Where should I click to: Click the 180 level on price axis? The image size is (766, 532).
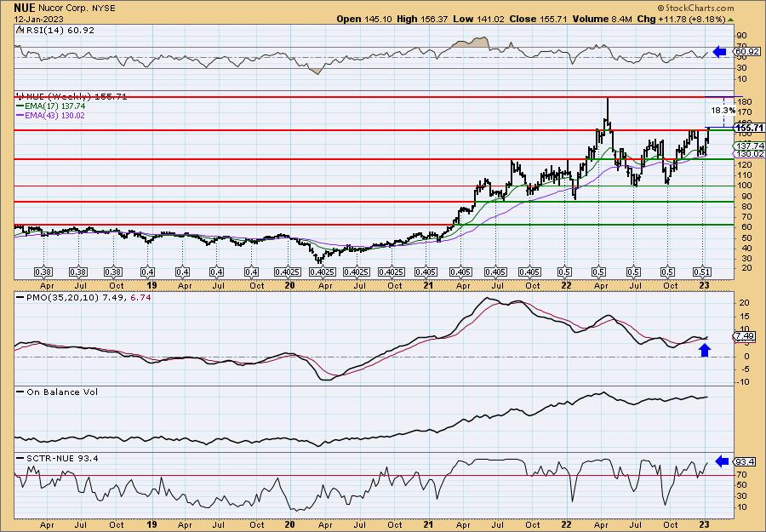point(745,102)
